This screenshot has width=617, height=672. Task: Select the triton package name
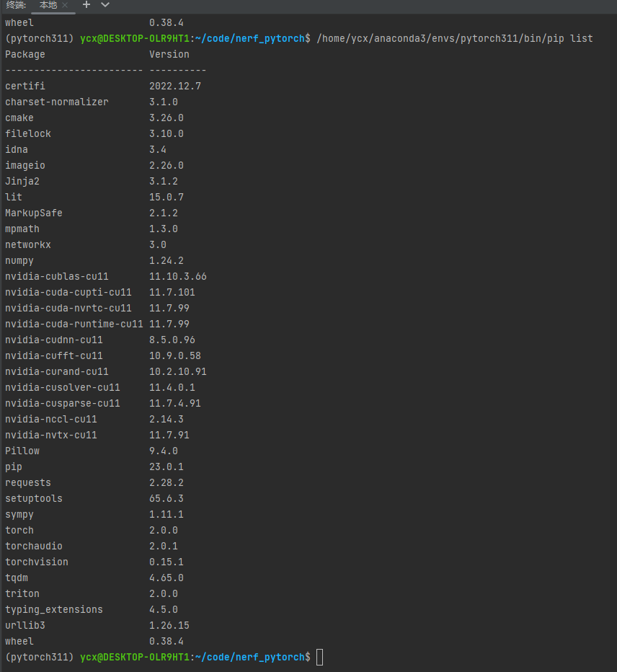click(x=22, y=593)
